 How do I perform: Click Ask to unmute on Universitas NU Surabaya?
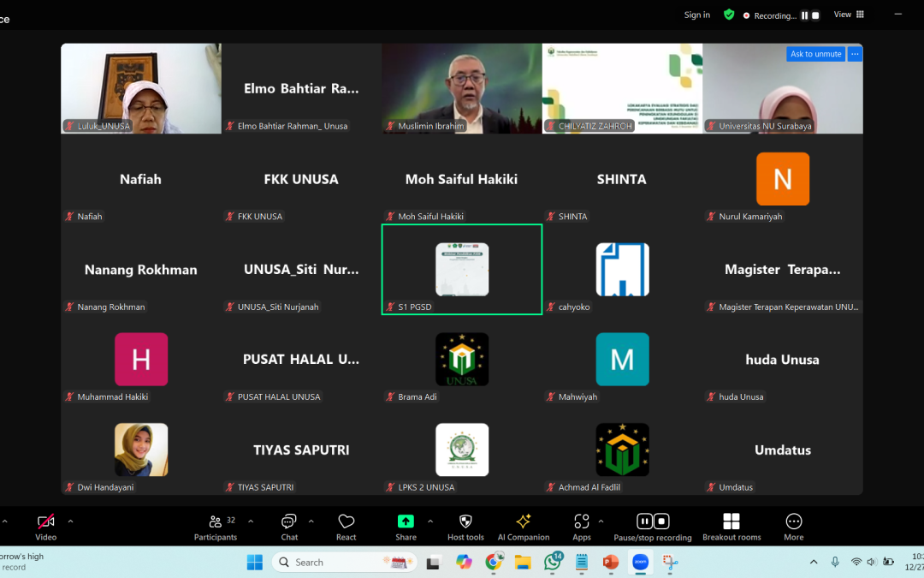tap(815, 54)
